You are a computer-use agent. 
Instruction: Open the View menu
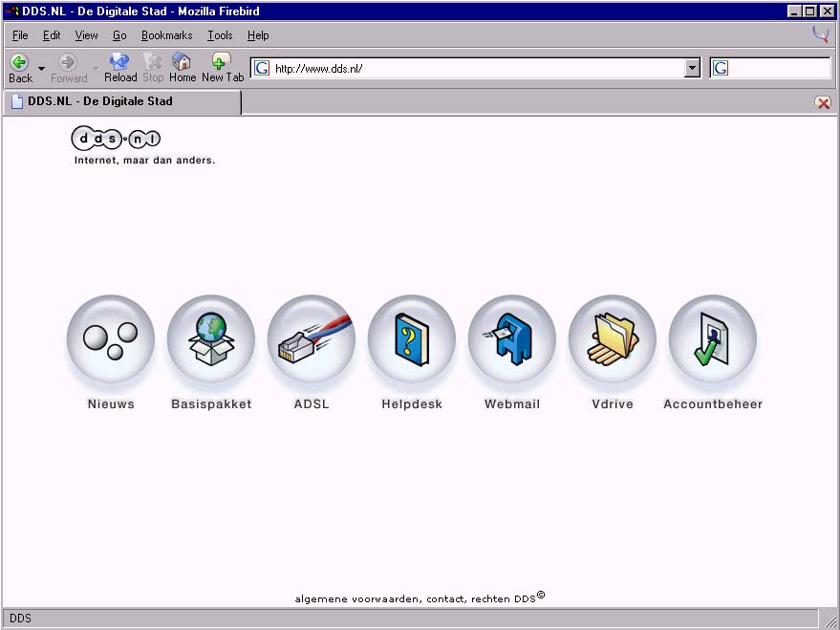(x=86, y=35)
